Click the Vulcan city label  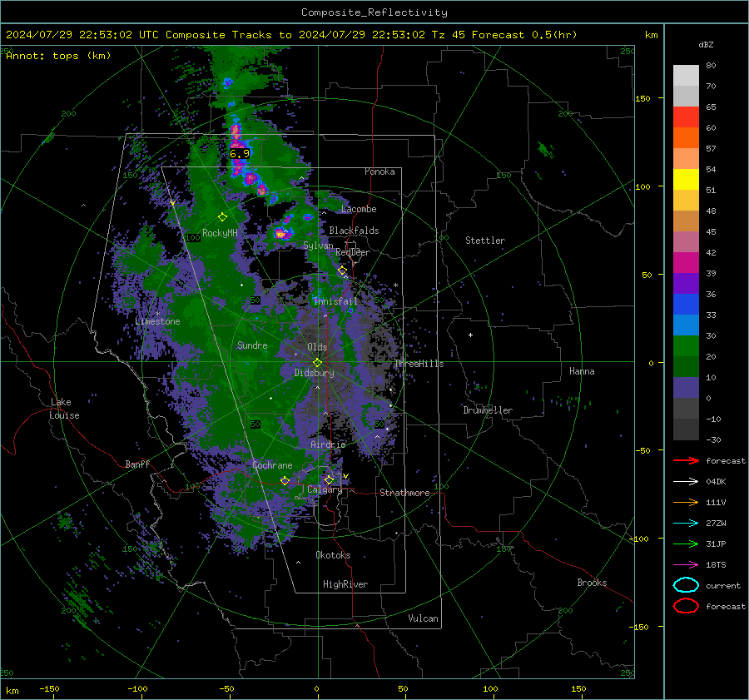(x=423, y=618)
